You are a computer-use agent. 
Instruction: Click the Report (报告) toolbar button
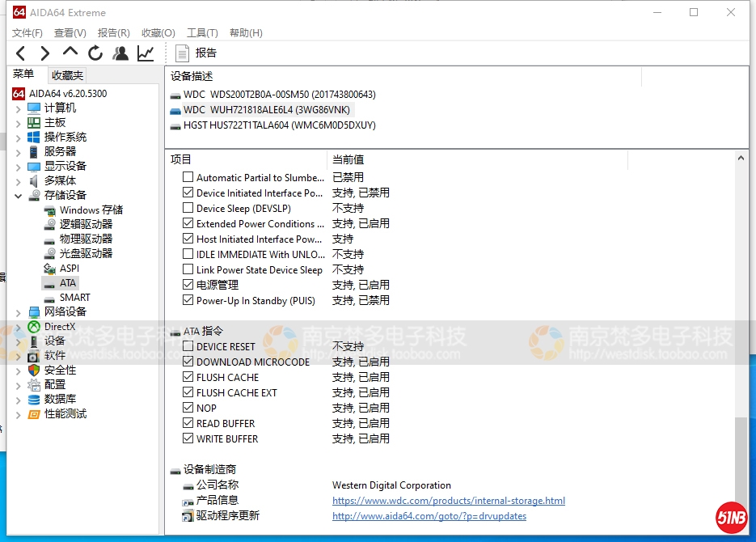click(196, 53)
